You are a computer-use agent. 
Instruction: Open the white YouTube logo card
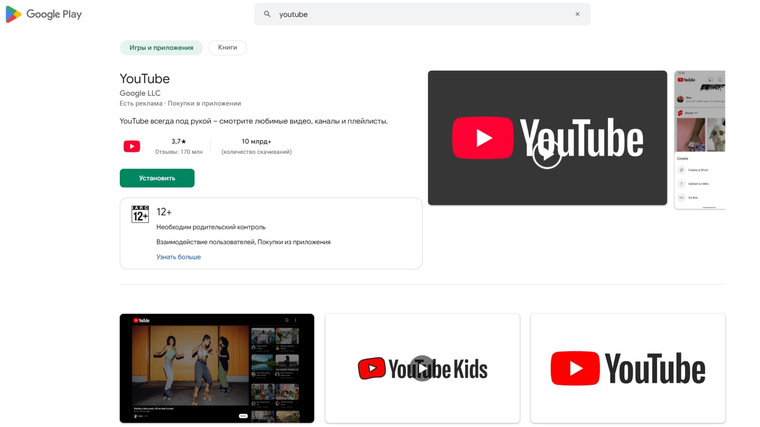[628, 368]
